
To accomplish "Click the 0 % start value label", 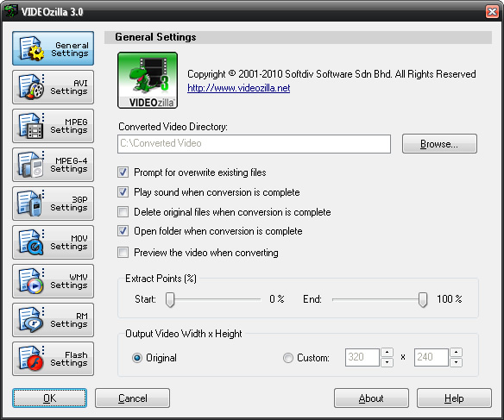I will click(277, 299).
